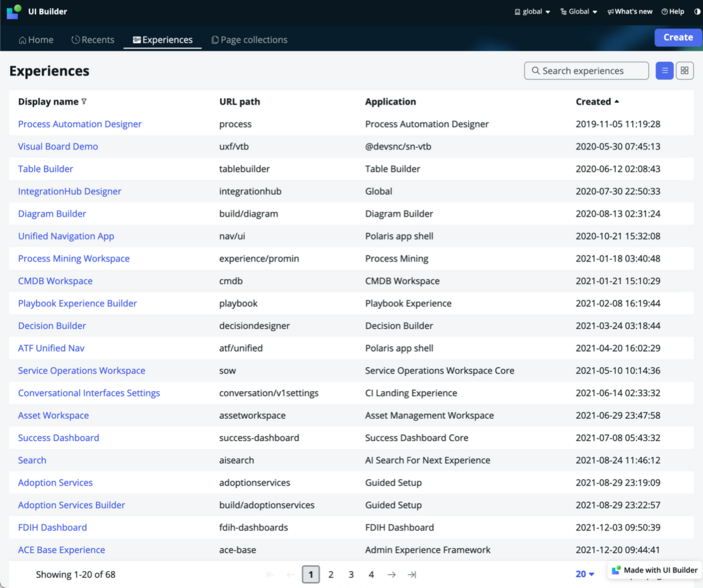Click the Made with UI Builder badge
The image size is (703, 588).
click(655, 570)
